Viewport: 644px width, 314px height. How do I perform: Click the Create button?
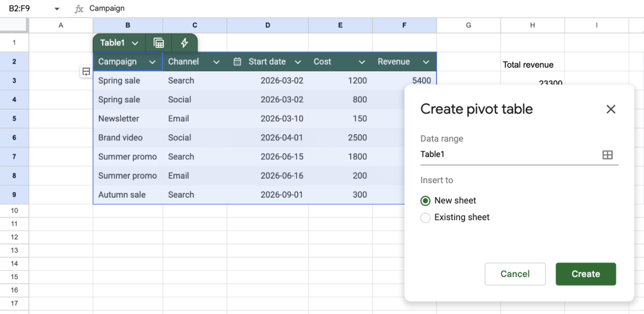[586, 274]
